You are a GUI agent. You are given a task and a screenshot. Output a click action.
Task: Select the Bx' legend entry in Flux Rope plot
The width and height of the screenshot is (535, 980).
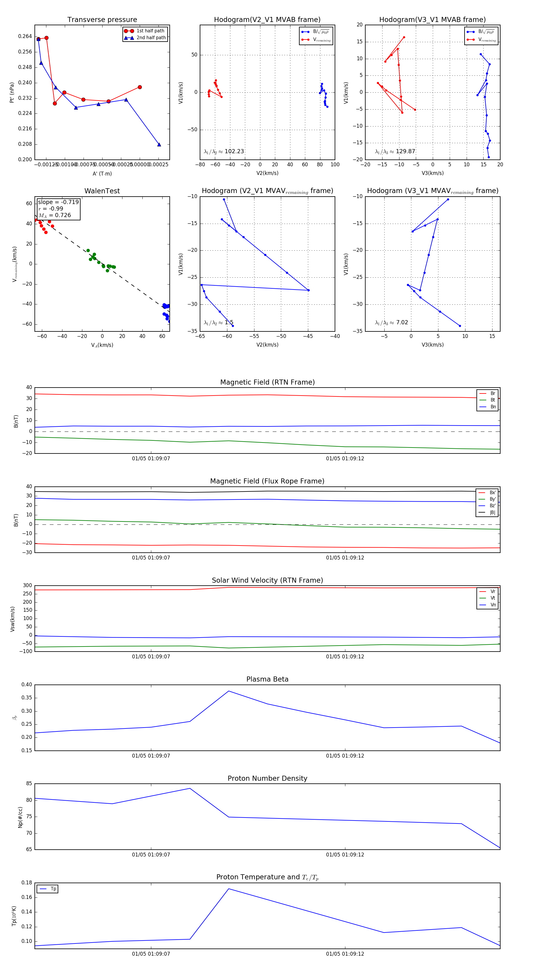click(x=487, y=493)
